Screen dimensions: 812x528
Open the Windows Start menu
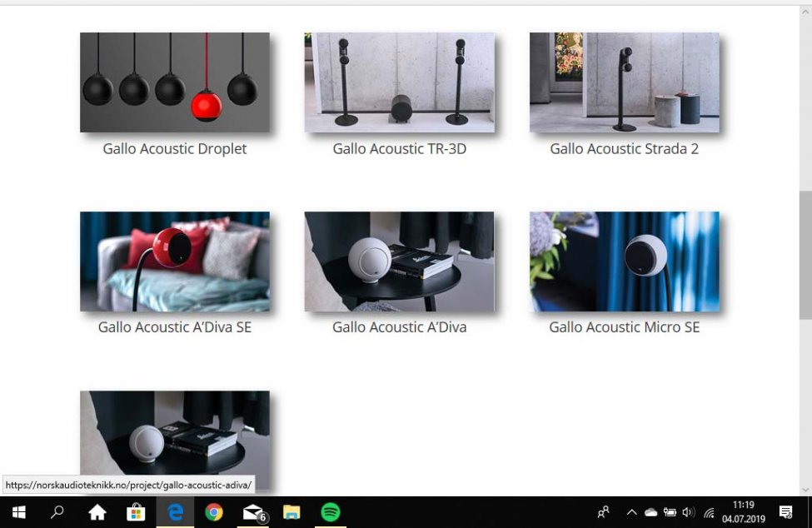18,512
